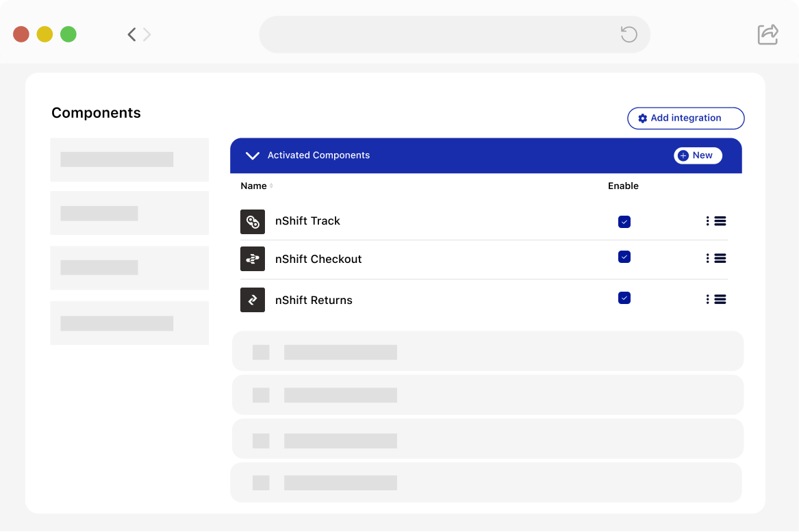
Task: Reload the page with refresh icon
Action: (x=629, y=34)
